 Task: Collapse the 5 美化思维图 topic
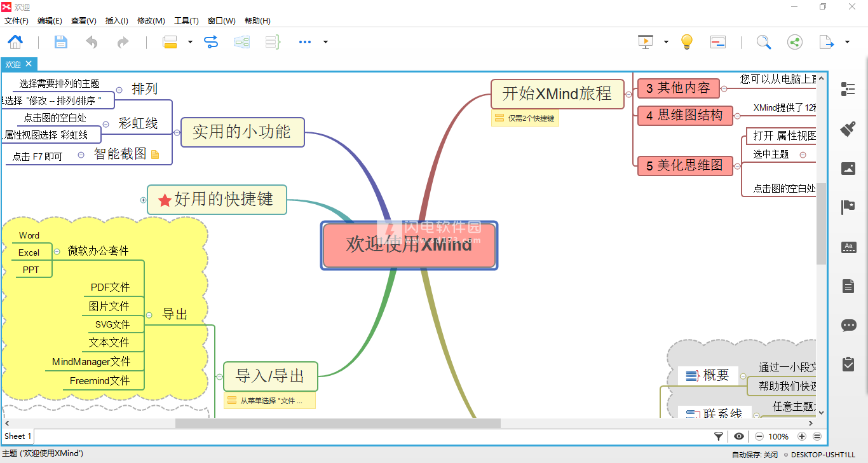737,166
